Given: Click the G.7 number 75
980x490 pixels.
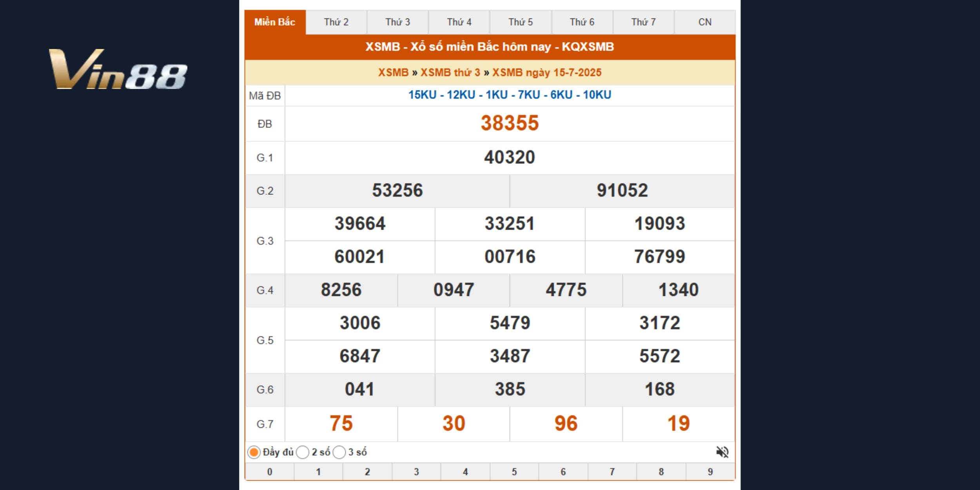Looking at the screenshot, I should 341,423.
